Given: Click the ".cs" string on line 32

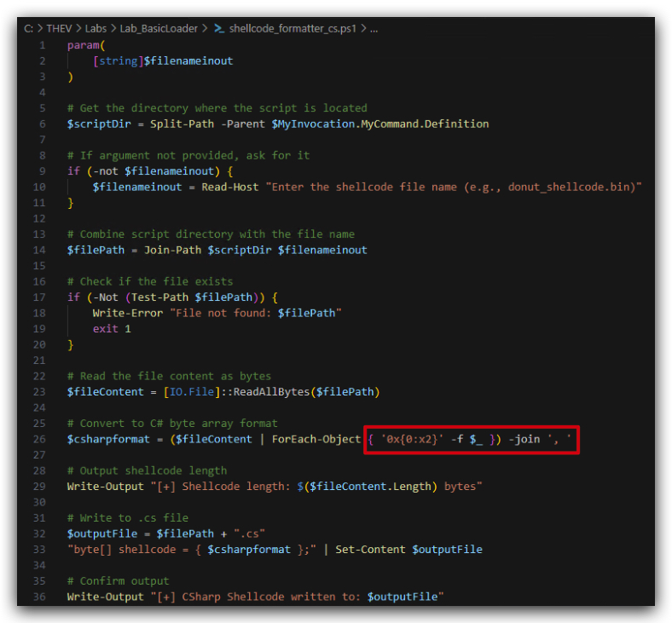Looking at the screenshot, I should click(x=249, y=534).
